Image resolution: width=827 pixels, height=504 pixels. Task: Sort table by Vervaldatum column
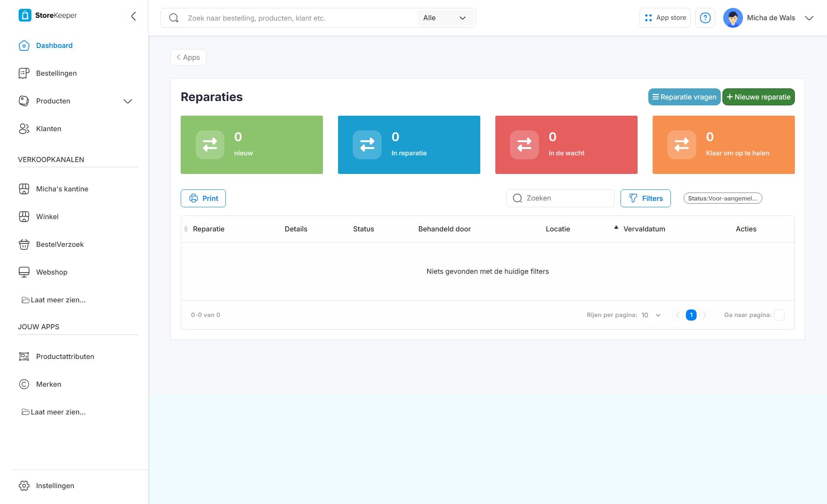[x=644, y=229]
